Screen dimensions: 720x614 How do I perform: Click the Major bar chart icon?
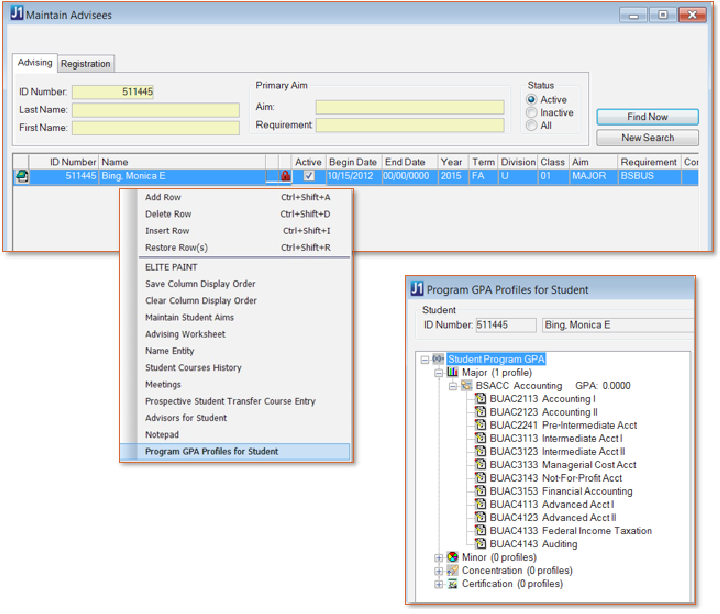(452, 372)
